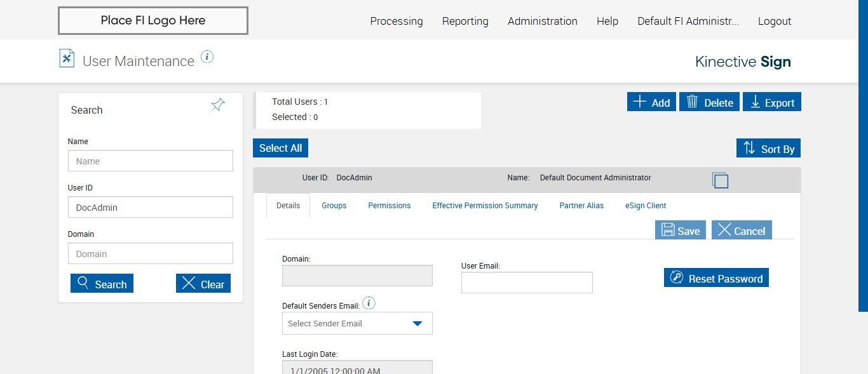Open the Reporting menu
The width and height of the screenshot is (868, 374).
pyautogui.click(x=465, y=21)
